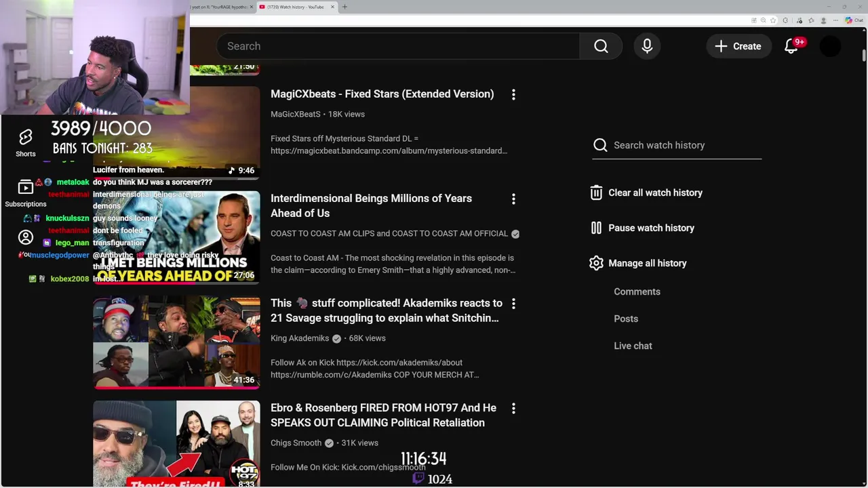Open options menu for Akademiks reacts video
Screen dimensions: 868x488
[x=513, y=304]
